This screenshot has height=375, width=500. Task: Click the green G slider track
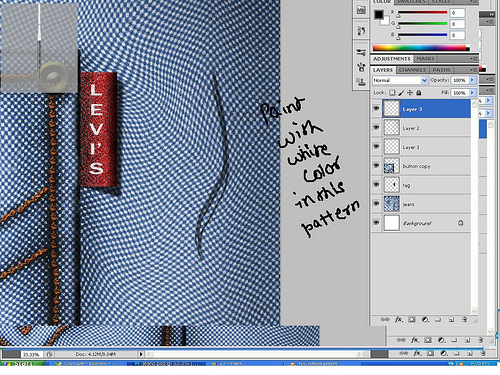coord(422,24)
